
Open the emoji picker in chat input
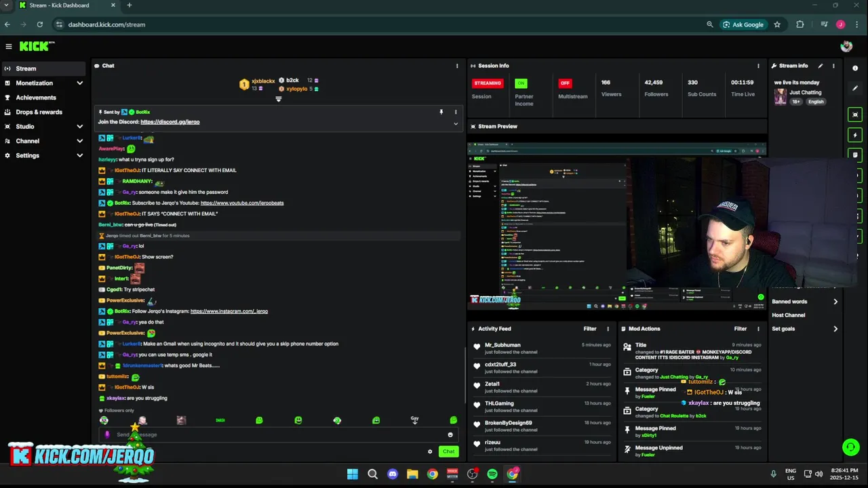pyautogui.click(x=450, y=434)
